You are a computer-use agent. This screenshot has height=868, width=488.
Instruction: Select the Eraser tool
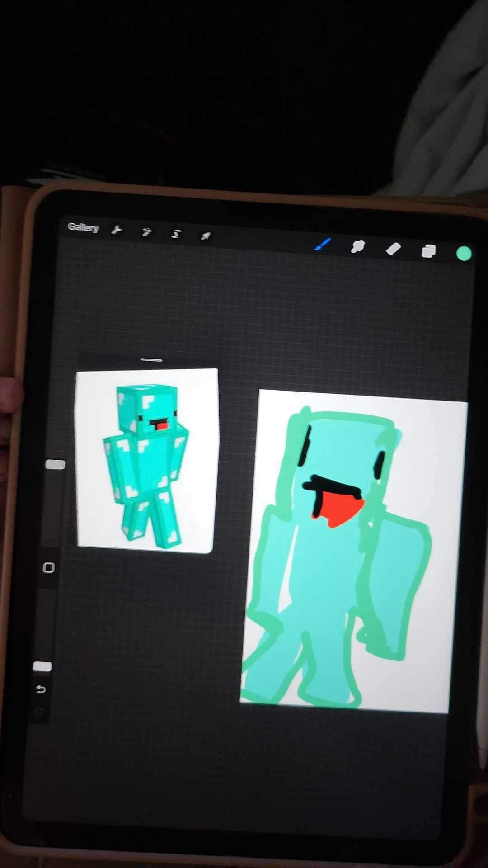click(x=394, y=249)
